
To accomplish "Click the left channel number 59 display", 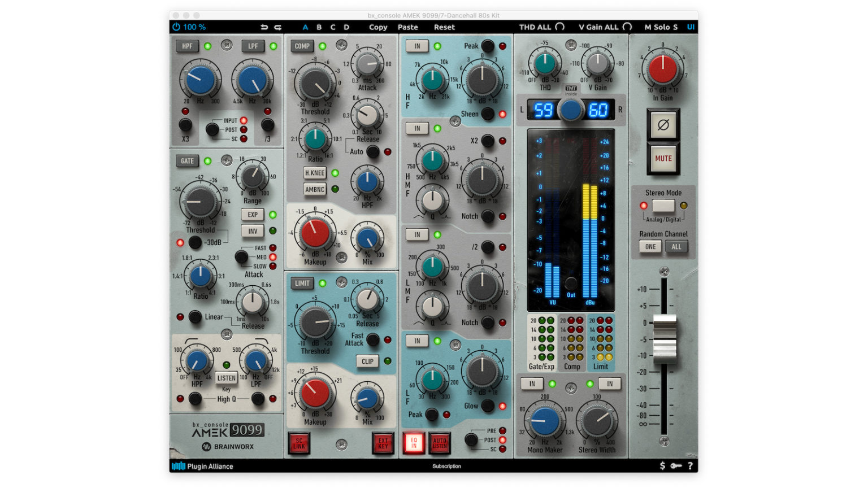I will pyautogui.click(x=543, y=110).
